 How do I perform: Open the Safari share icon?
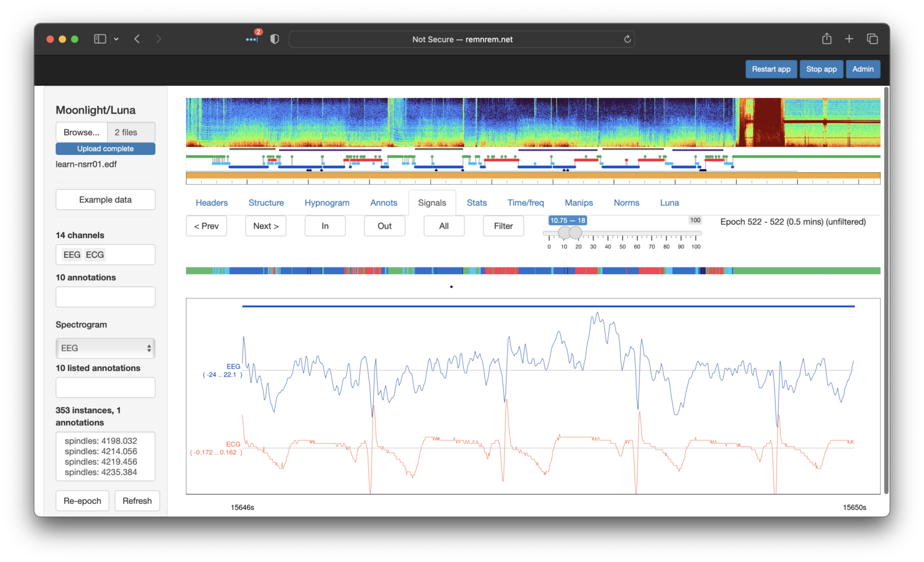(827, 39)
